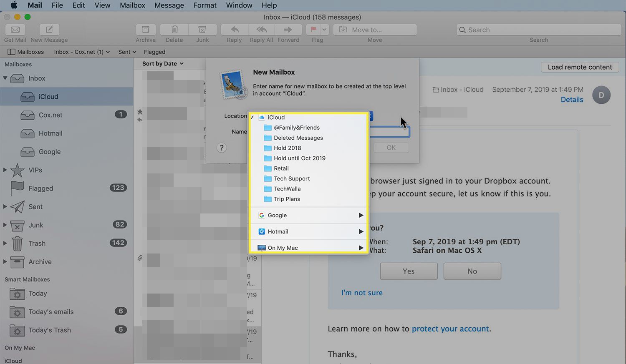Click the Yes button in the email
This screenshot has height=364, width=626.
tap(409, 271)
